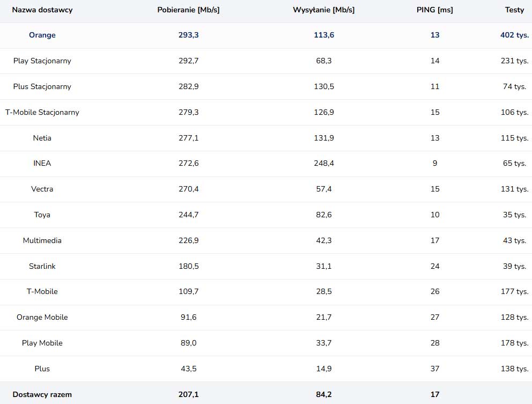Select Toya in the provider list
This screenshot has height=404, width=532.
[x=42, y=215]
